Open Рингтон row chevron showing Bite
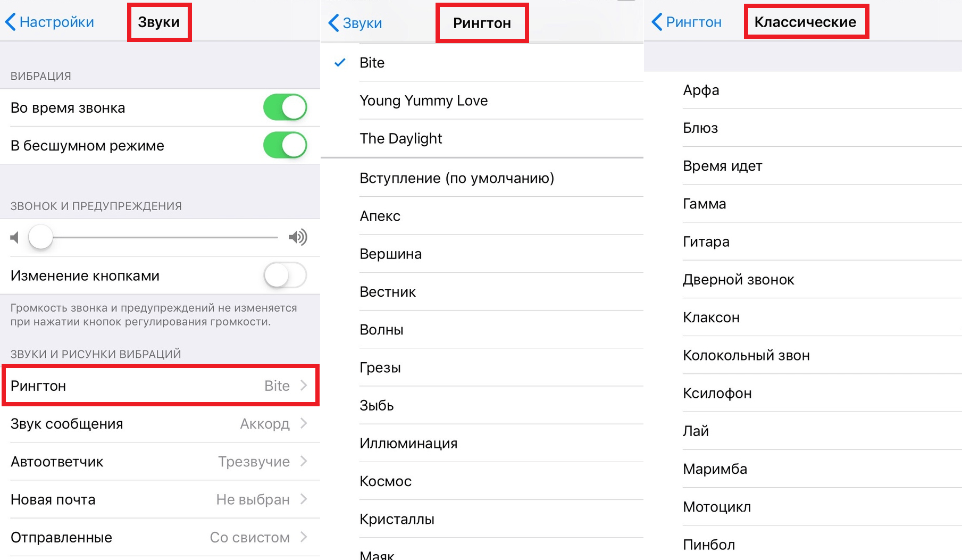The height and width of the screenshot is (560, 962). tap(304, 386)
